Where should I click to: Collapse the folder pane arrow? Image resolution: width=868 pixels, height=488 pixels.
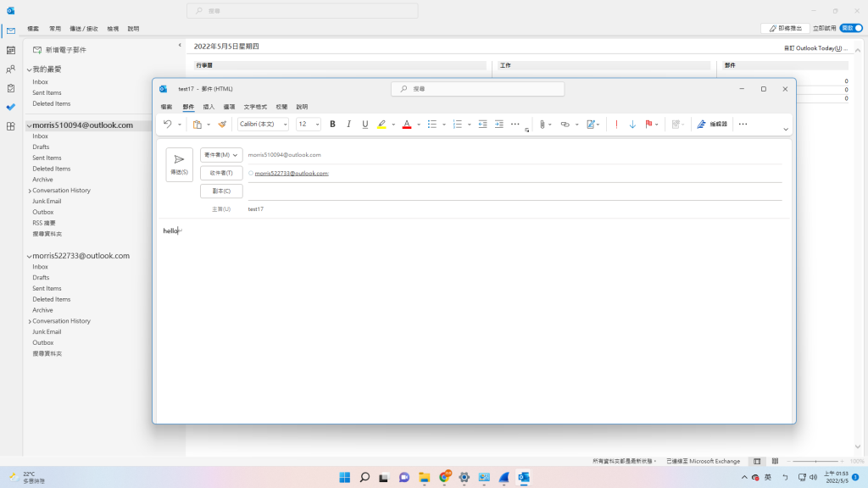180,46
